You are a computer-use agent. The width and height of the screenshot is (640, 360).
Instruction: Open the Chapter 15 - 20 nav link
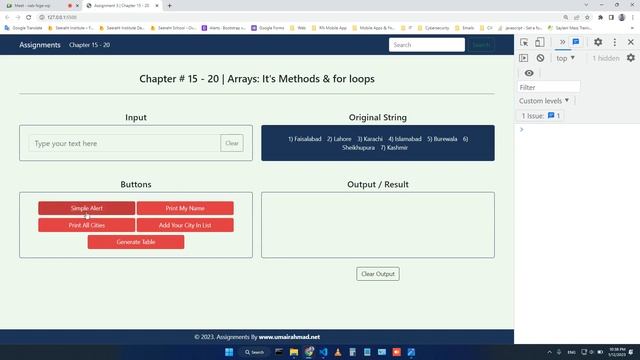point(89,45)
